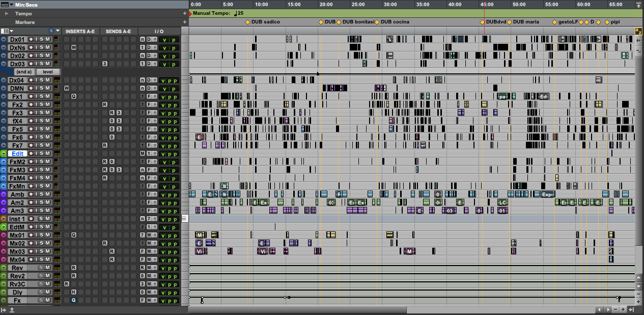Open the timebase clock icon selector
Screen dimensions: 644x315
tap(51, 31)
